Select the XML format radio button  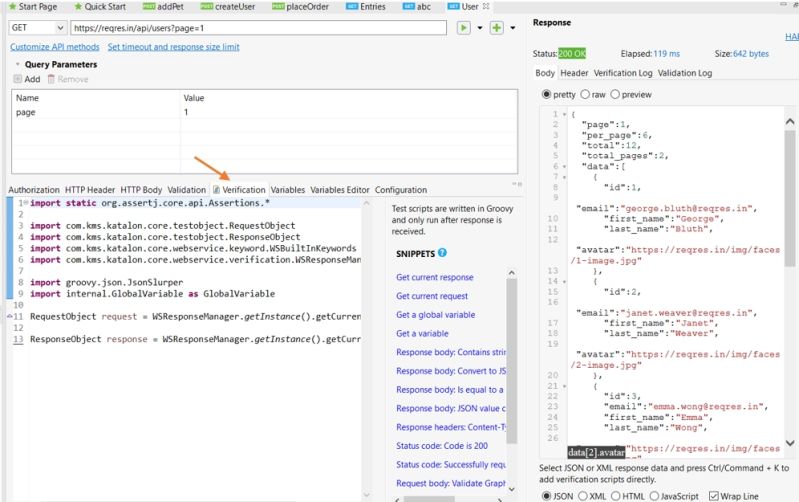point(583,496)
